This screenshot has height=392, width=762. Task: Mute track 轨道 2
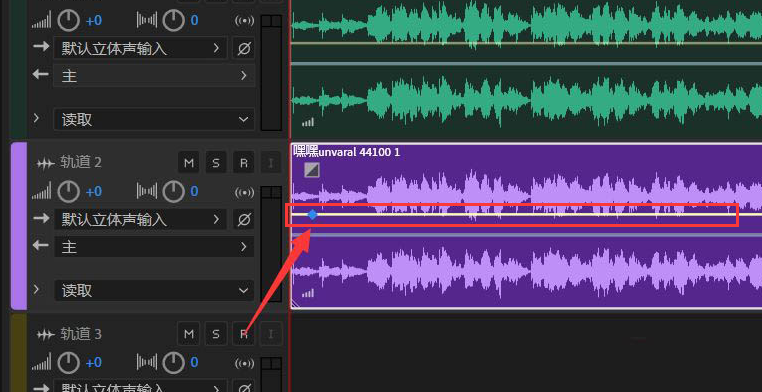(x=189, y=163)
